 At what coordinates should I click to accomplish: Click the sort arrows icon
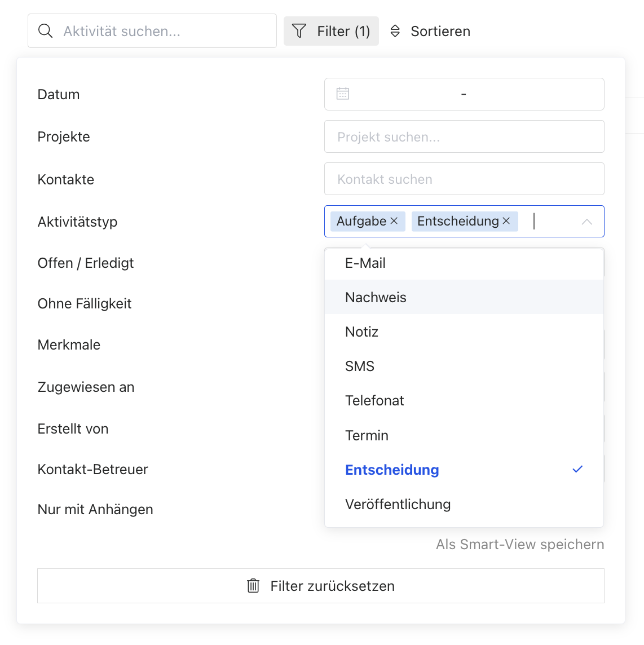[x=395, y=31]
